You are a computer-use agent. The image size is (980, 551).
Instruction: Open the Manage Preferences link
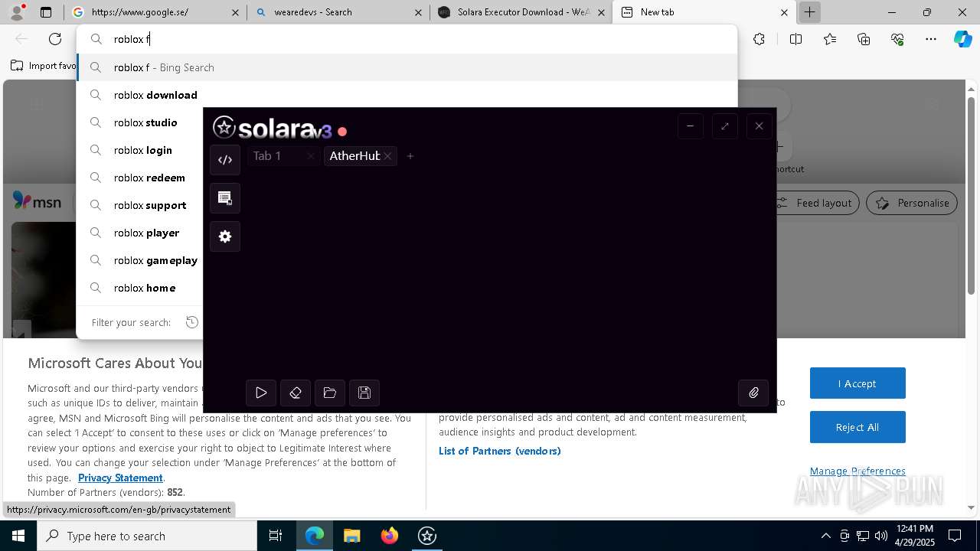(x=857, y=471)
